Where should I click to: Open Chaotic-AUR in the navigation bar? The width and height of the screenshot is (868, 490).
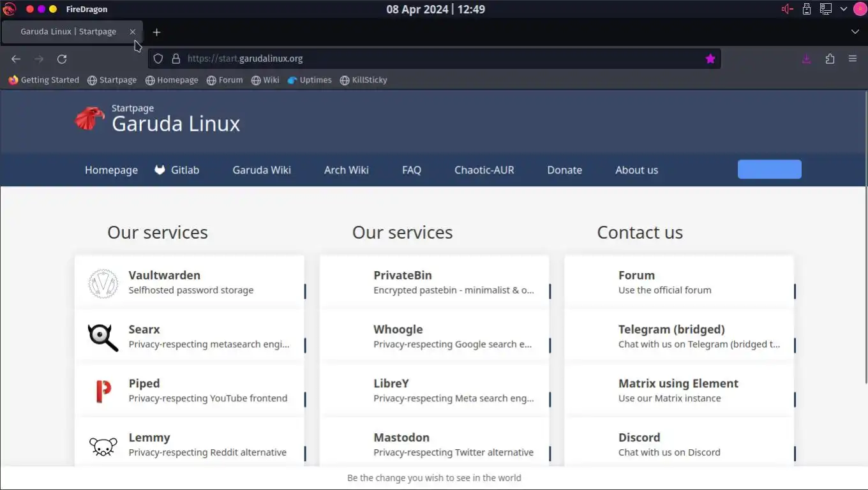[x=484, y=170]
